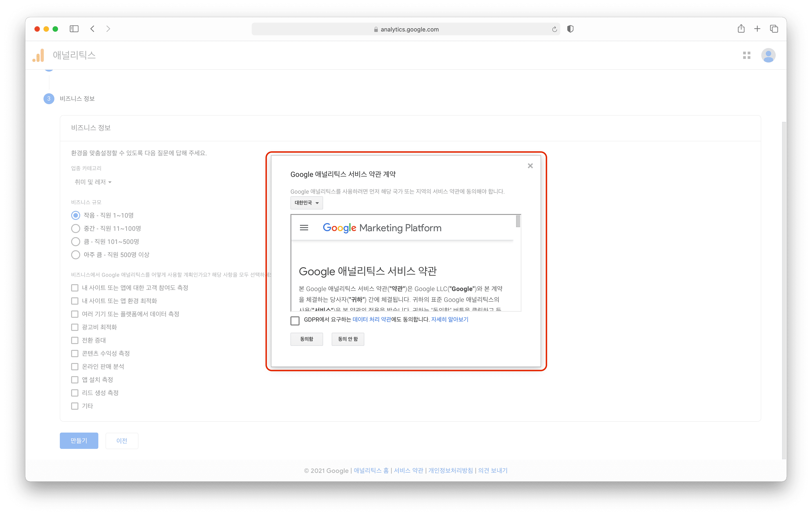
Task: Expand the 취미 및 레저 category dropdown
Action: (93, 182)
